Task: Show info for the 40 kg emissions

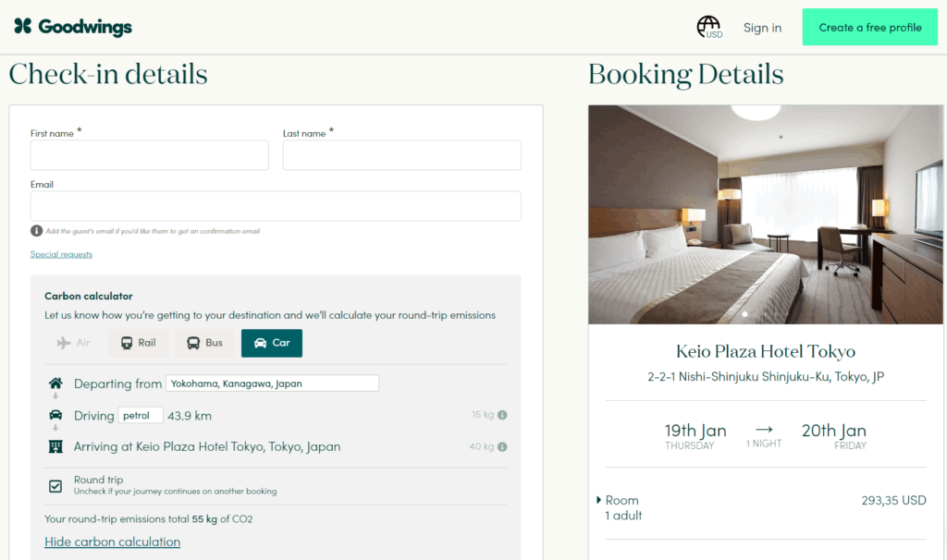Action: (x=502, y=446)
